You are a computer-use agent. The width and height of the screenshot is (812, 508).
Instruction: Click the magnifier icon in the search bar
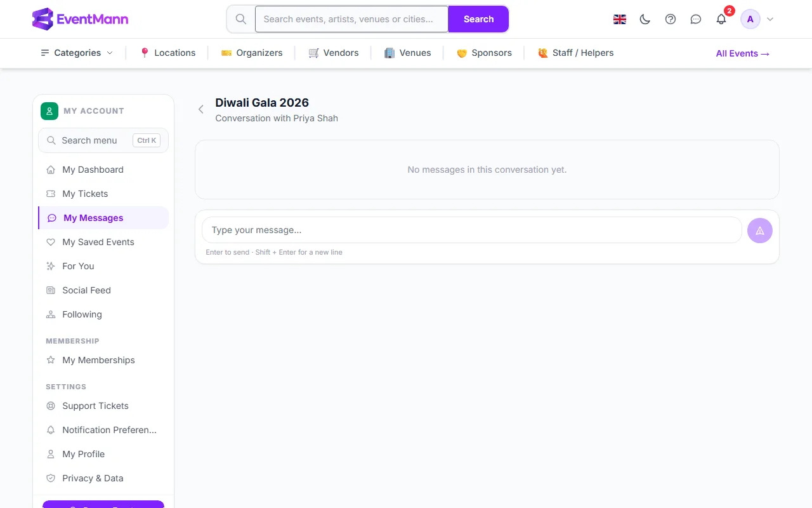click(x=241, y=19)
